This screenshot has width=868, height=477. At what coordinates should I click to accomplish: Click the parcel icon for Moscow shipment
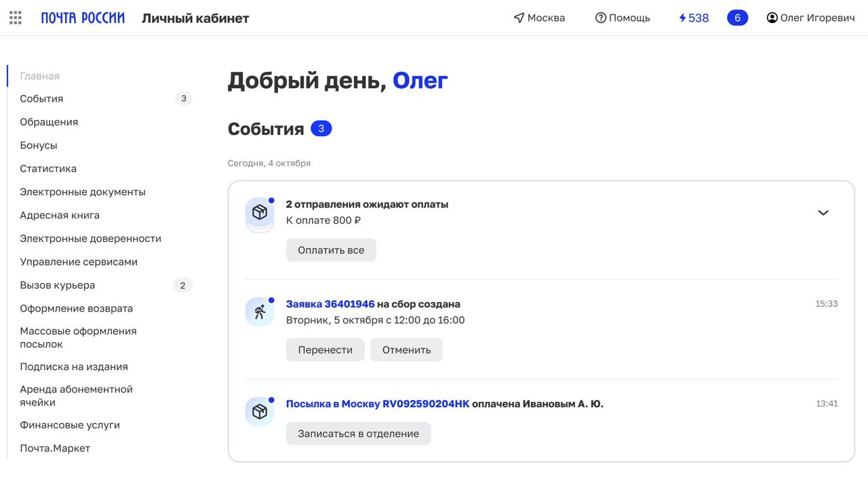(x=259, y=411)
